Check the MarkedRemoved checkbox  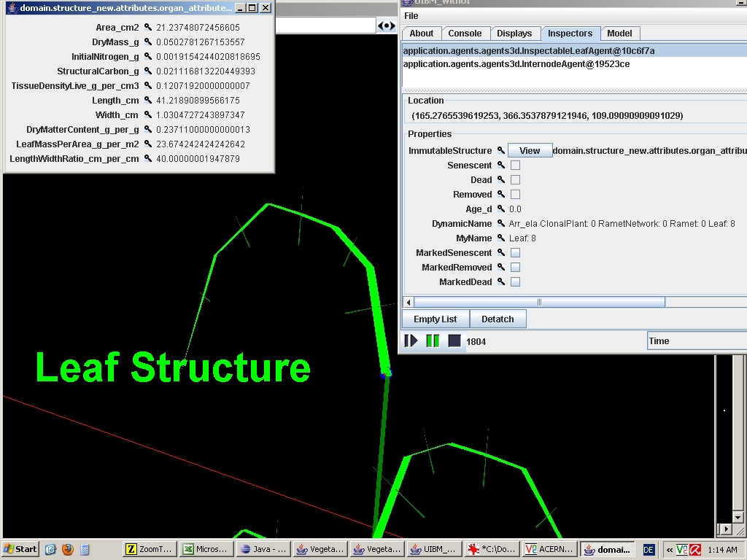coord(515,267)
